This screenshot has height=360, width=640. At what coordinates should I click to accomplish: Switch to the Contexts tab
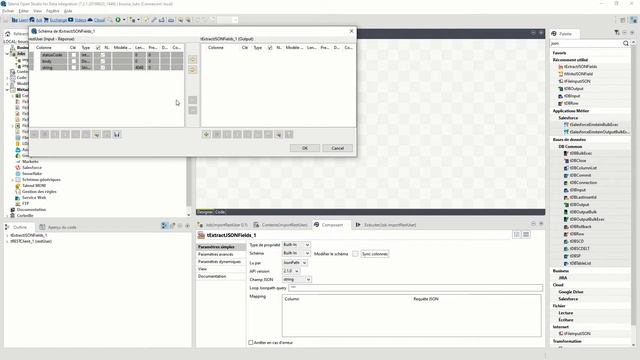280,225
